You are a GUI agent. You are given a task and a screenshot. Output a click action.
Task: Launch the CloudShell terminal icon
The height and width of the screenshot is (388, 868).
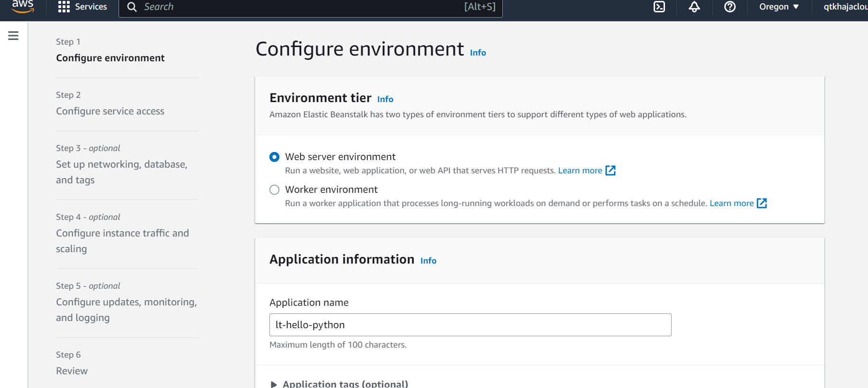pyautogui.click(x=659, y=7)
